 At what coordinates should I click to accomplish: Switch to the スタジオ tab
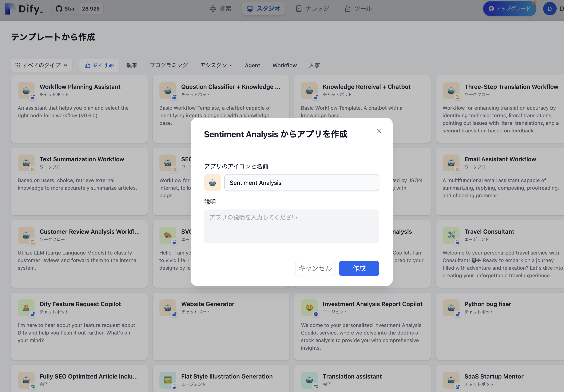click(264, 9)
